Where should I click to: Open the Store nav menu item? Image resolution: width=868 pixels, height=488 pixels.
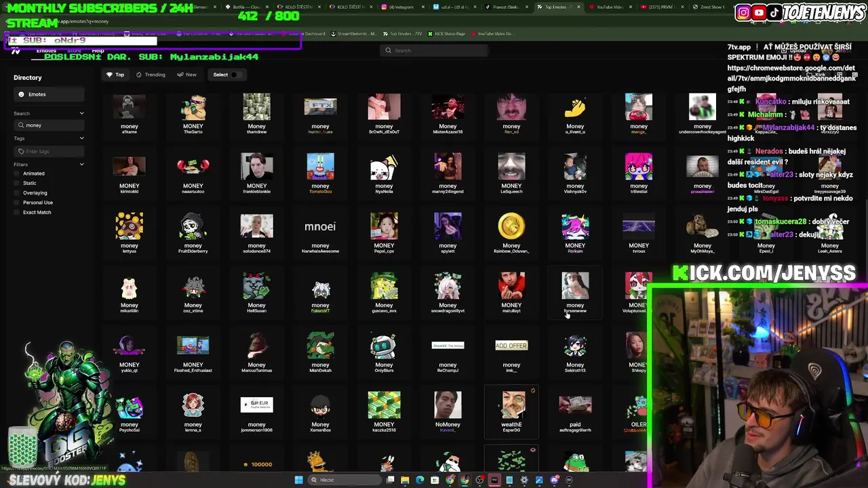[74, 51]
